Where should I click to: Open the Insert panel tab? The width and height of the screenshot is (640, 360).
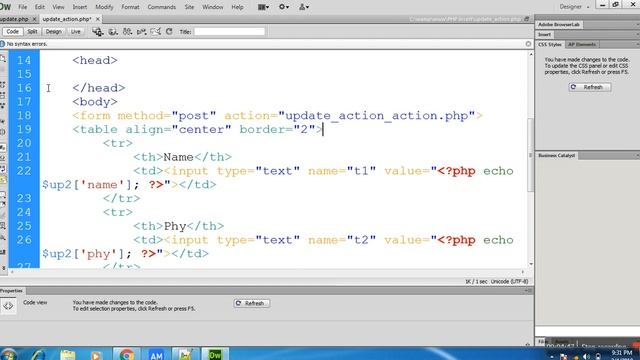(544, 35)
